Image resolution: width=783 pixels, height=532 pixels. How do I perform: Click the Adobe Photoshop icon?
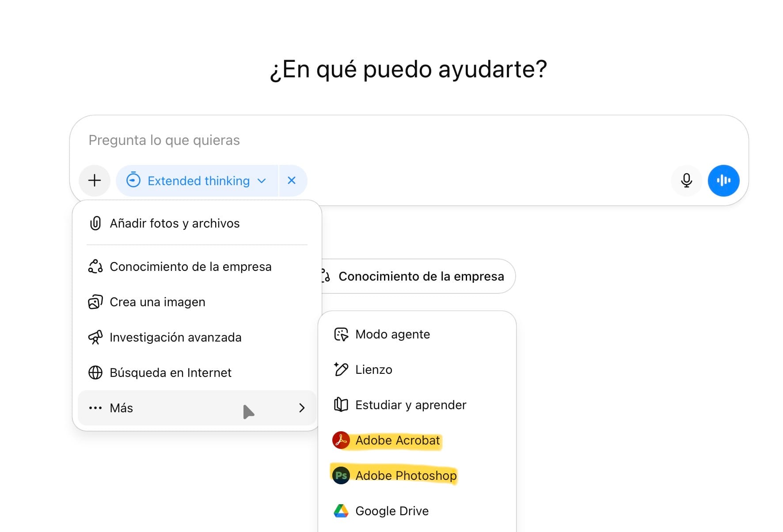pos(341,475)
